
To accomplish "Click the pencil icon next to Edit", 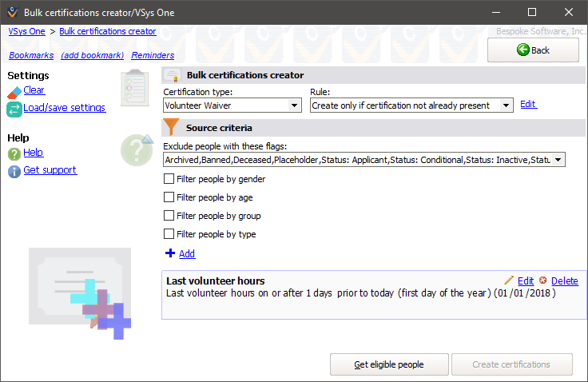I will click(510, 281).
